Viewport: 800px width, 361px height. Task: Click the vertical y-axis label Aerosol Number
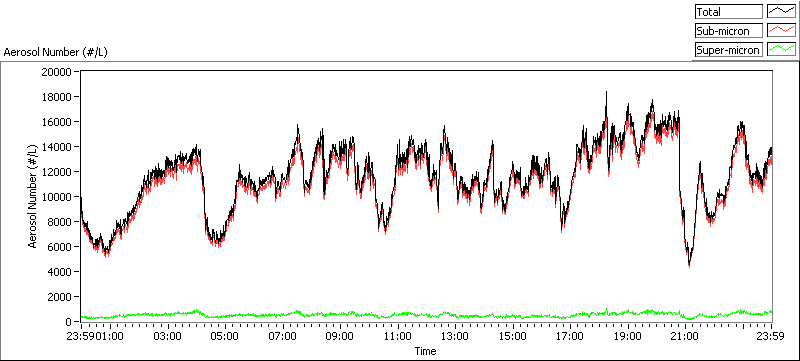[33, 196]
